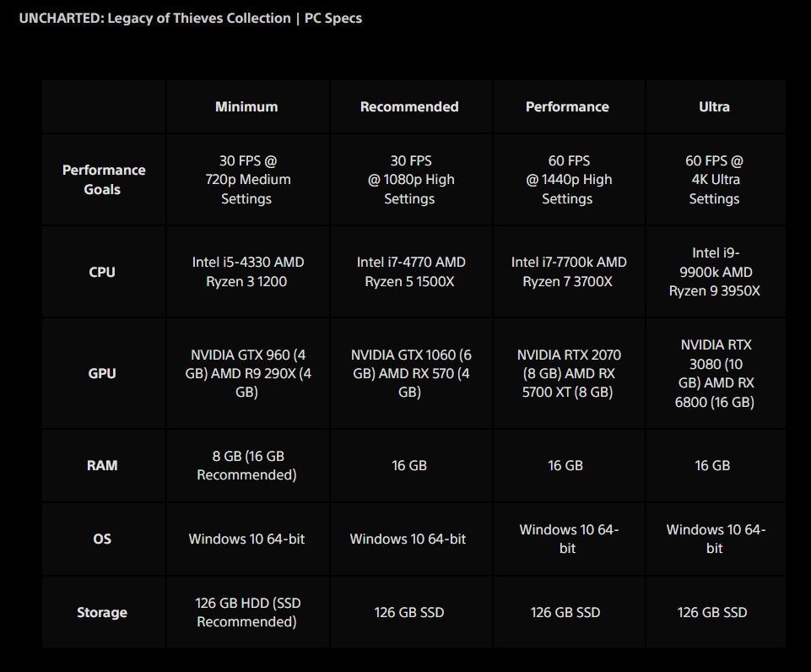The height and width of the screenshot is (672, 811).
Task: Click the CPU row label
Action: tap(102, 272)
